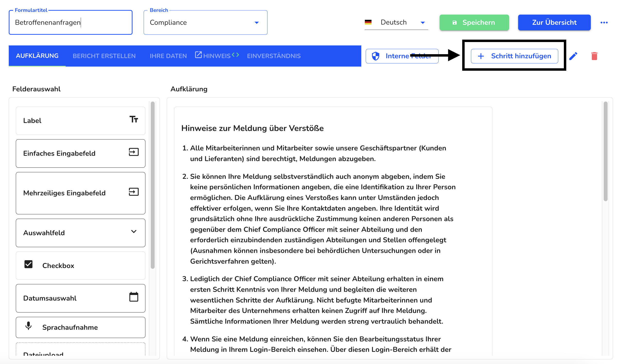The width and height of the screenshot is (620, 364).
Task: Click the input icon in Einfaches Eingabefeld
Action: pos(133,152)
